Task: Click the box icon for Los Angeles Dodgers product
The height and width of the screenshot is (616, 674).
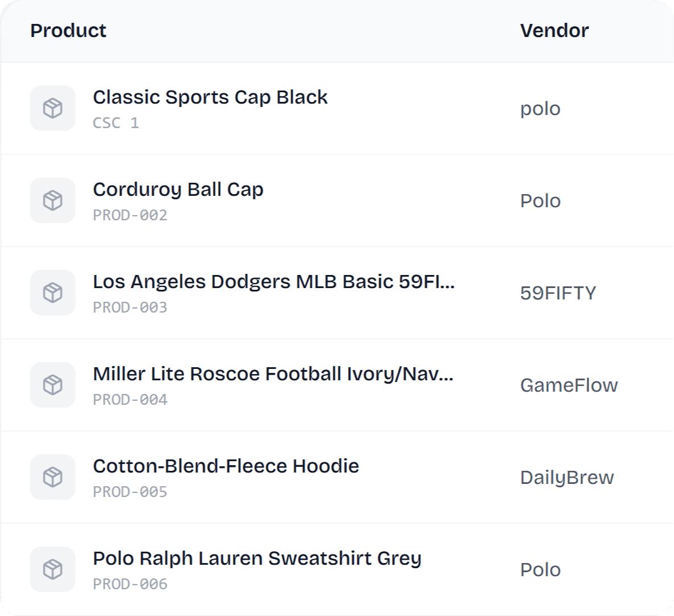Action: click(x=53, y=293)
